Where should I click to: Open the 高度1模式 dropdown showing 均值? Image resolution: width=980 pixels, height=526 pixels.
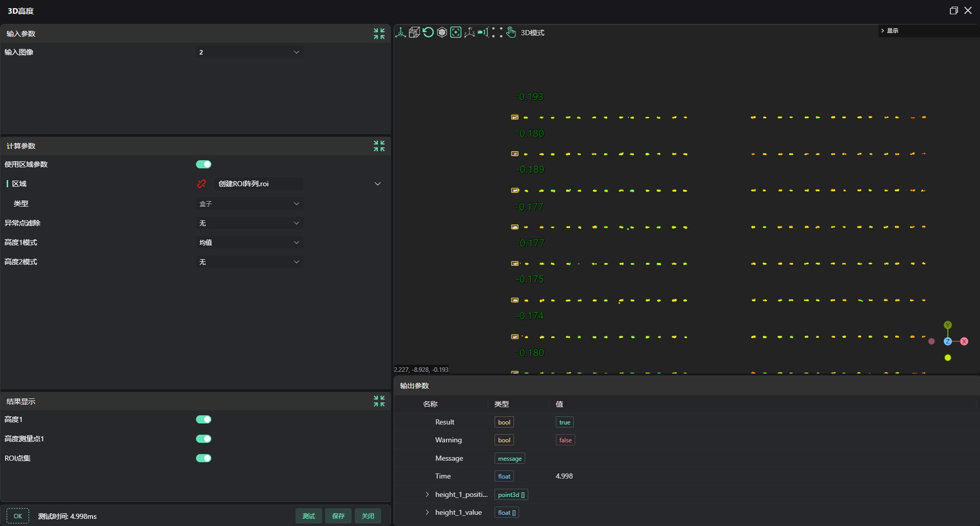250,242
